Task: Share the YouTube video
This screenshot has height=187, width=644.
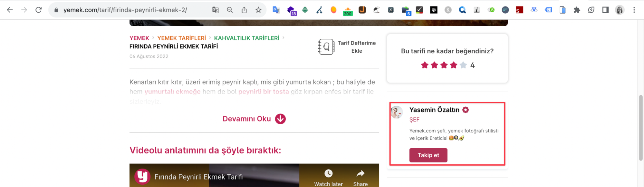Action: 360,178
